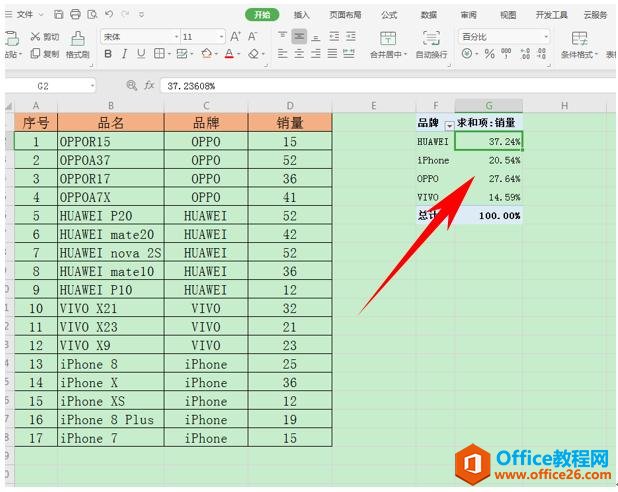Select the 开始 tab

262,15
